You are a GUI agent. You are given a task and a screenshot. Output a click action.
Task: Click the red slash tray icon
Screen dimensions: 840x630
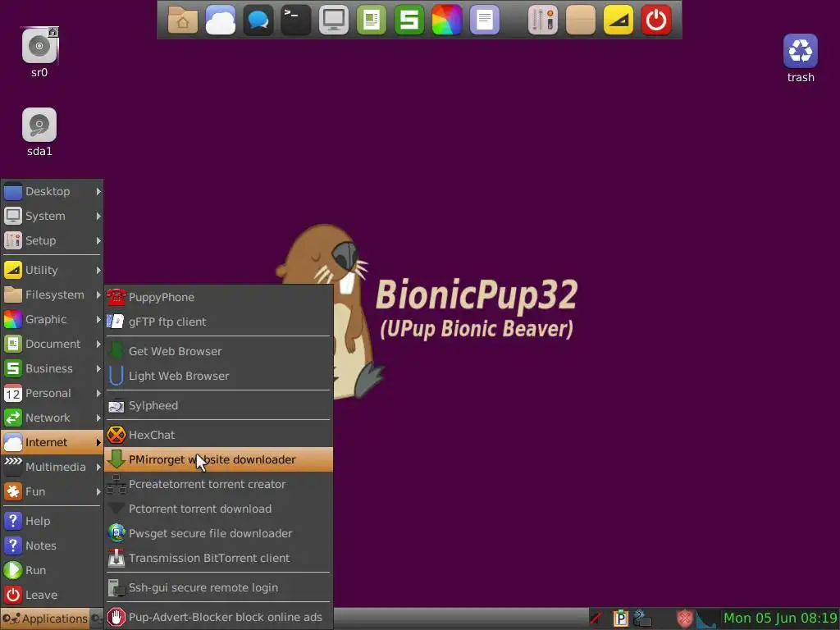pos(596,619)
